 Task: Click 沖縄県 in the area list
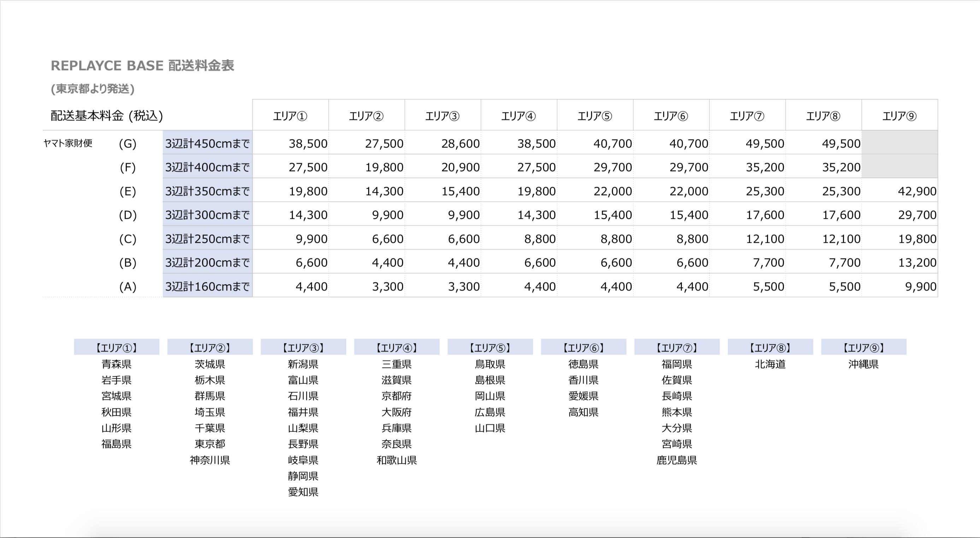coord(863,364)
